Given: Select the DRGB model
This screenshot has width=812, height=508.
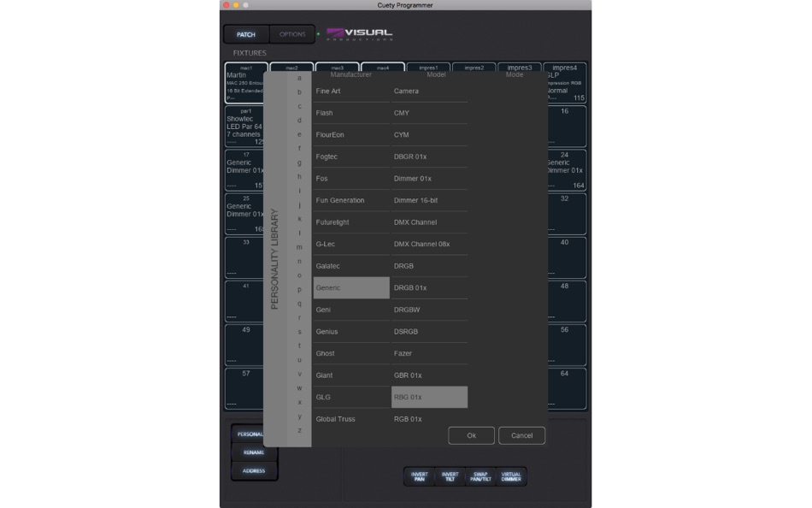Looking at the screenshot, I should click(x=429, y=266).
